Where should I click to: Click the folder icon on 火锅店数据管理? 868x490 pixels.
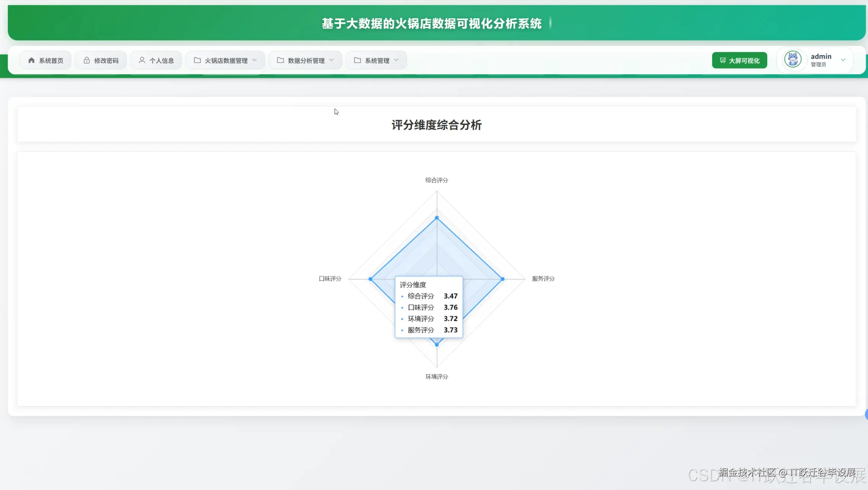(x=196, y=60)
